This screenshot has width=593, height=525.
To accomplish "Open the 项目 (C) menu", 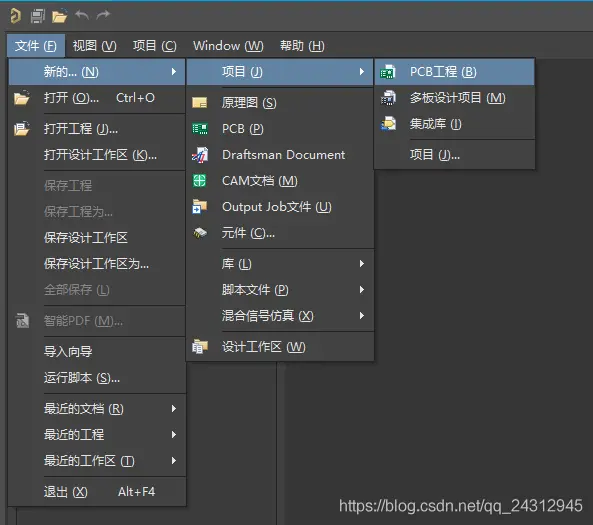I will point(155,46).
